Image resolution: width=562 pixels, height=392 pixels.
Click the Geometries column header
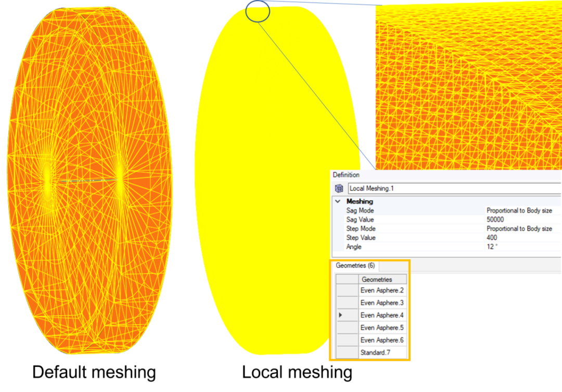point(382,279)
